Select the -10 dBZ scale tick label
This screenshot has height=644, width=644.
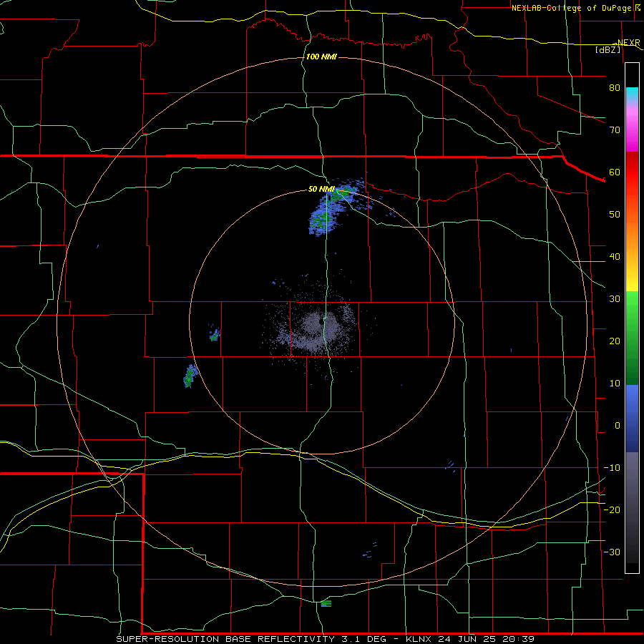[x=612, y=468]
